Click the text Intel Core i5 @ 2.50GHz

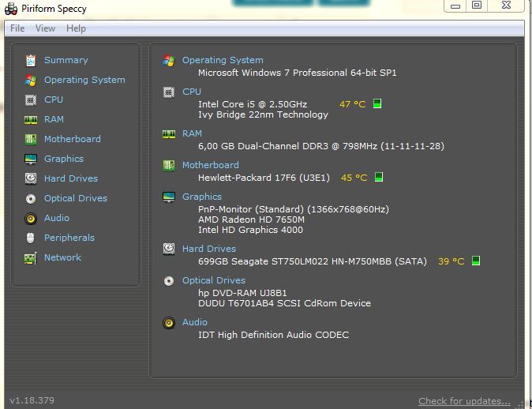point(253,104)
